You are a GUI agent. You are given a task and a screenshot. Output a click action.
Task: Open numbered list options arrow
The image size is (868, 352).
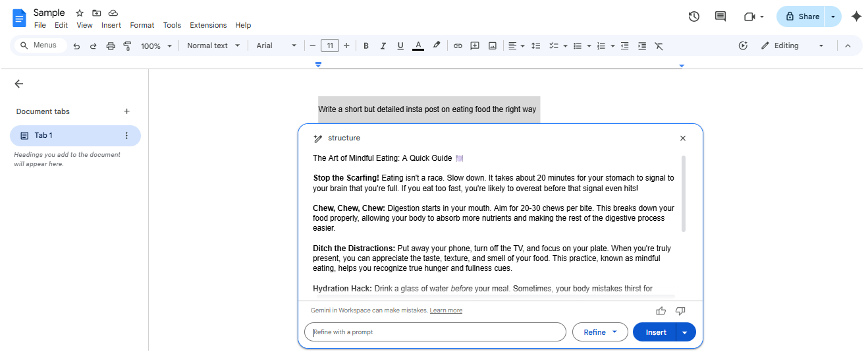coord(612,46)
